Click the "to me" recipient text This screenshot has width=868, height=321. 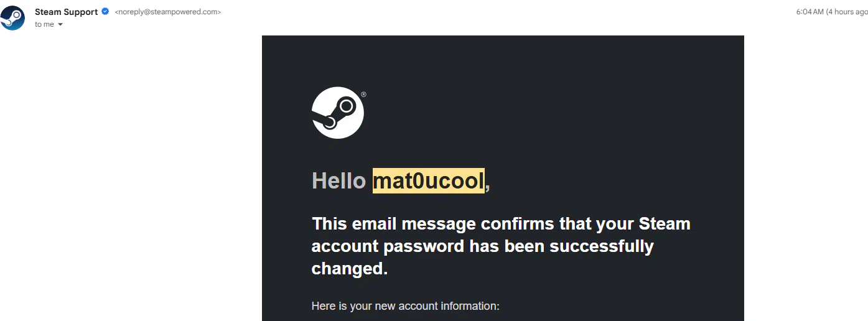tap(44, 24)
